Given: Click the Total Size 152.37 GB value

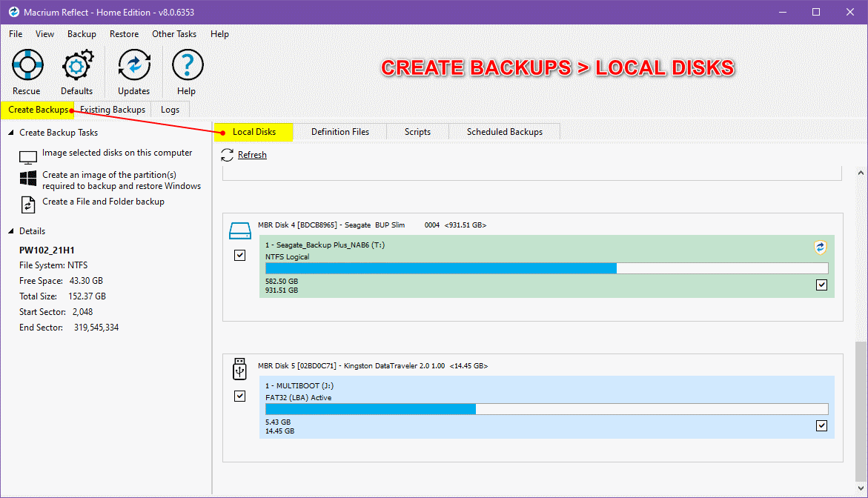Looking at the screenshot, I should pos(87,296).
